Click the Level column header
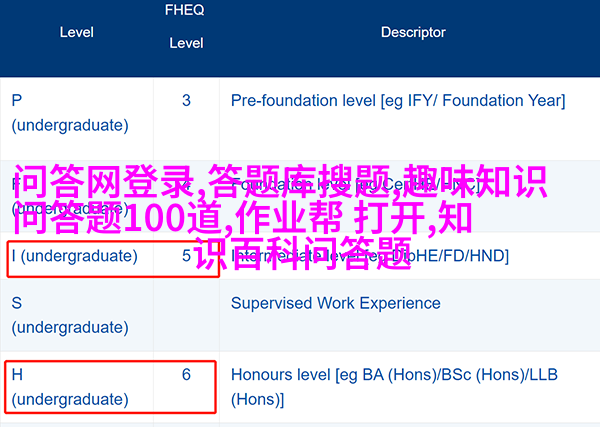 click(x=77, y=32)
